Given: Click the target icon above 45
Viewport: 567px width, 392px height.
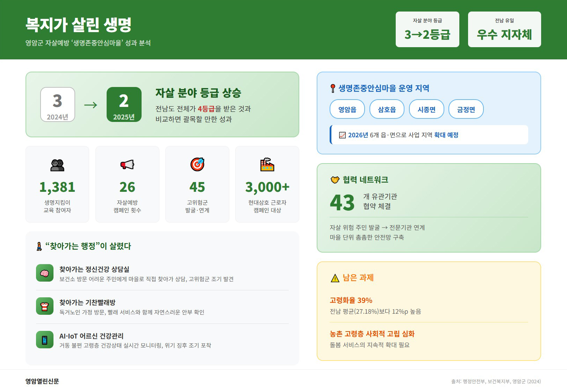Looking at the screenshot, I should 197,165.
